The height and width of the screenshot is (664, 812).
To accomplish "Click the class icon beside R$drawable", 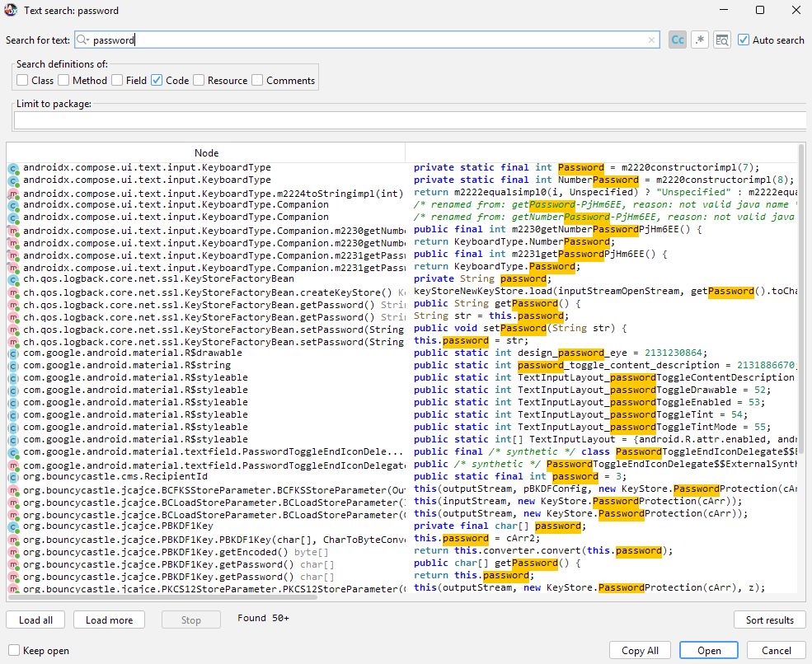I will [13, 353].
